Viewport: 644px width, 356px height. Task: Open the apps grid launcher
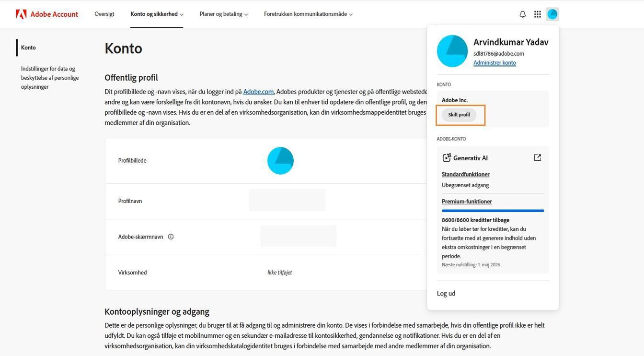538,14
